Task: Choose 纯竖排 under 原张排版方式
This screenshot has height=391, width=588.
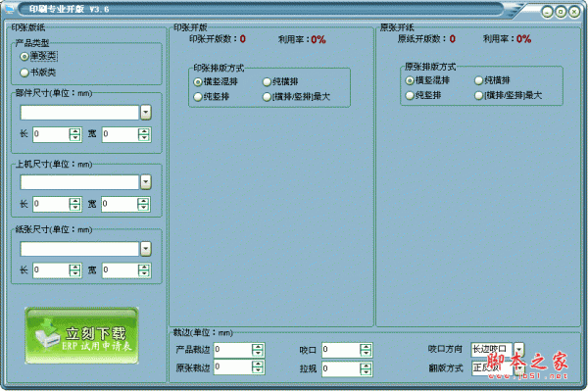Action: 423,95
